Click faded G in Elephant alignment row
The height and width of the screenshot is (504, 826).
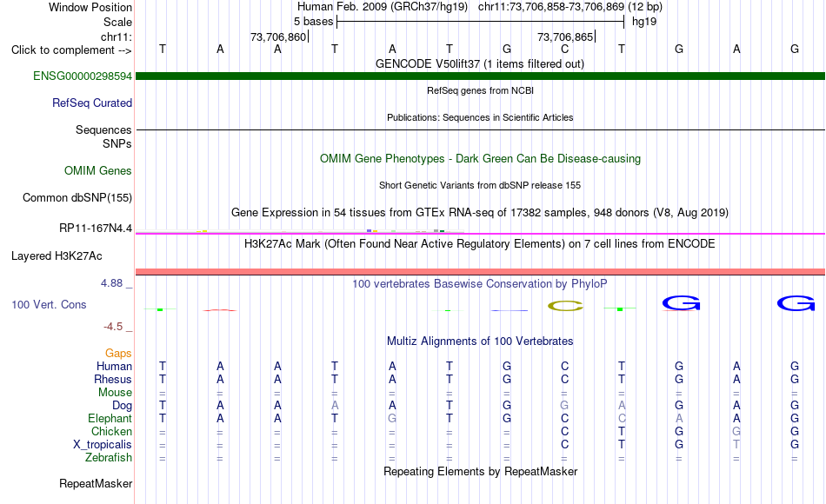pos(392,418)
